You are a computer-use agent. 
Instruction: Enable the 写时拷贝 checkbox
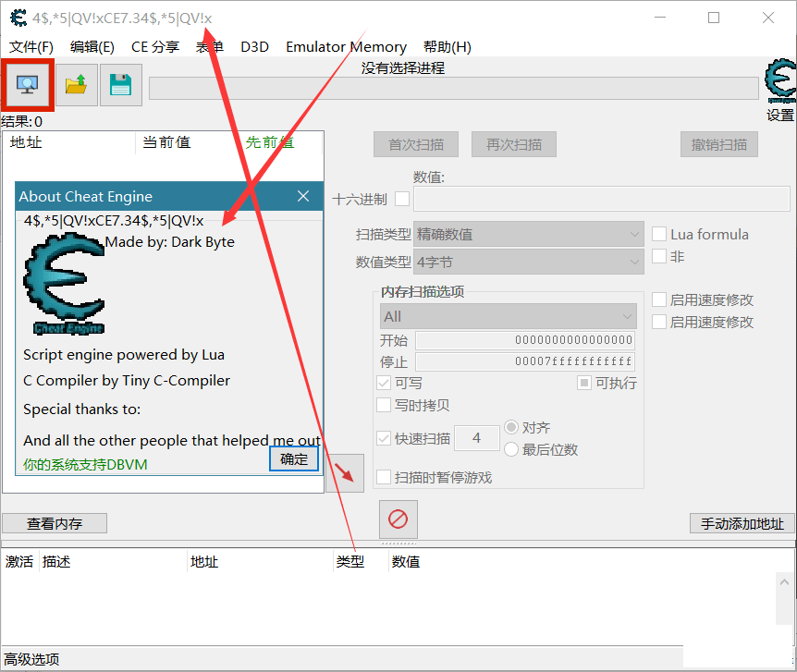click(384, 405)
